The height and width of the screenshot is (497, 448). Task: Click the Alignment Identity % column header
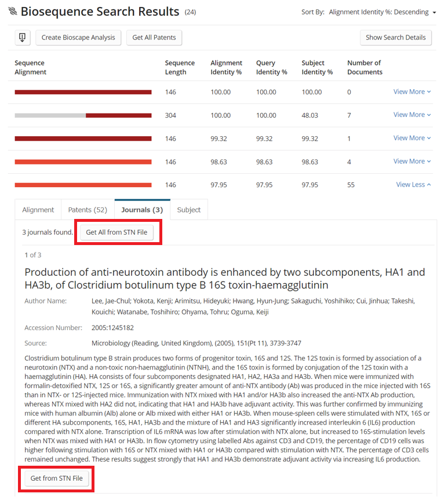[226, 67]
